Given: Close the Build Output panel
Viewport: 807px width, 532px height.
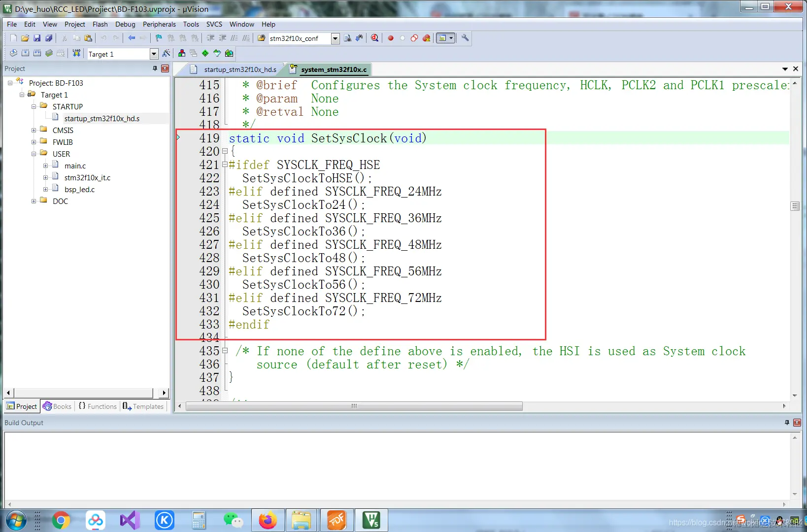Looking at the screenshot, I should point(797,423).
